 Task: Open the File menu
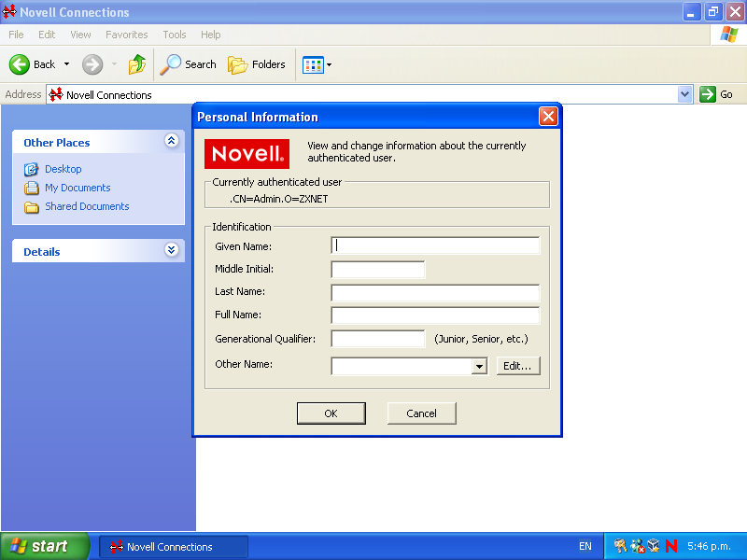(16, 35)
